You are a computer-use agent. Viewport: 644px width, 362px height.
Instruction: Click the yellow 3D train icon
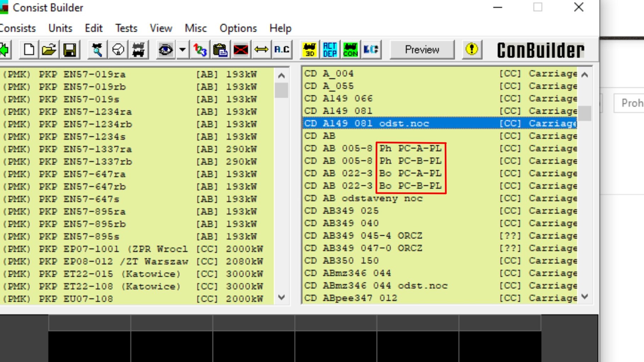click(309, 50)
